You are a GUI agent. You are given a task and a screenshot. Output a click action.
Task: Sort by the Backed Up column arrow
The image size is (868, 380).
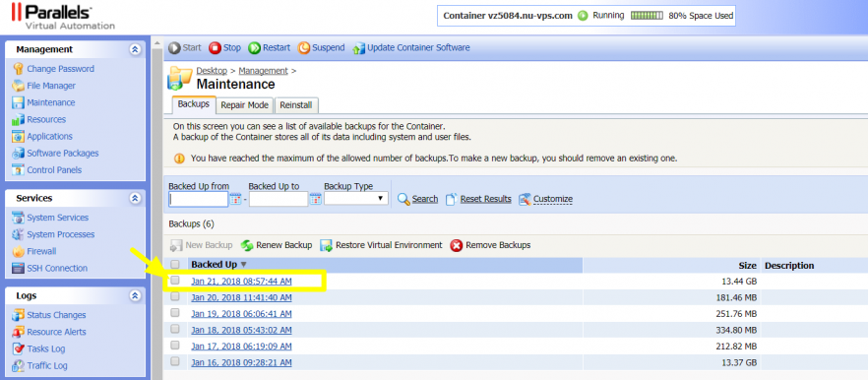[244, 266]
